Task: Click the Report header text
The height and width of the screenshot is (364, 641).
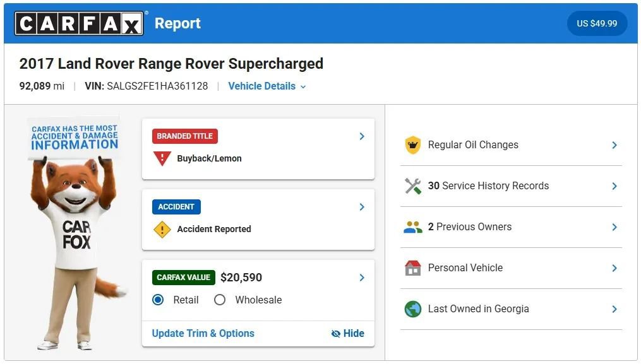Action: tap(177, 23)
